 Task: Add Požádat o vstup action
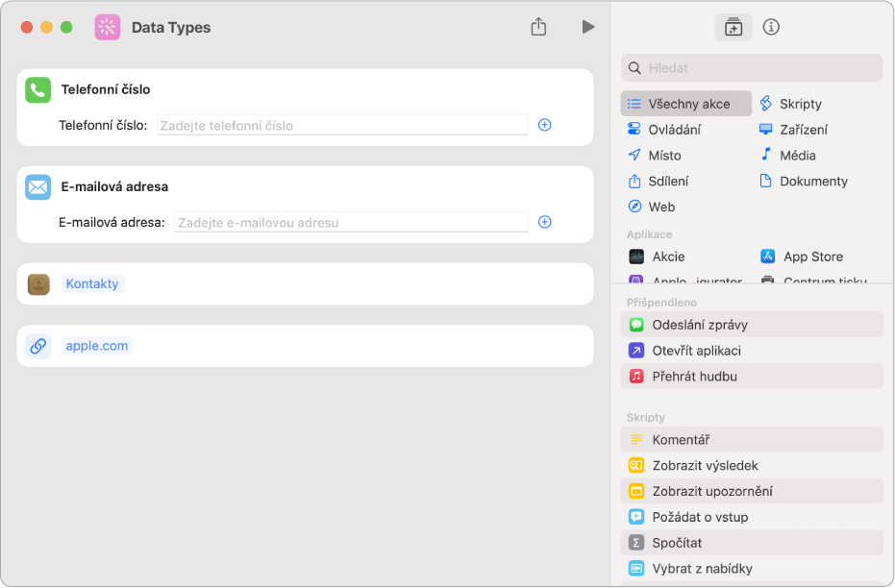click(752, 517)
